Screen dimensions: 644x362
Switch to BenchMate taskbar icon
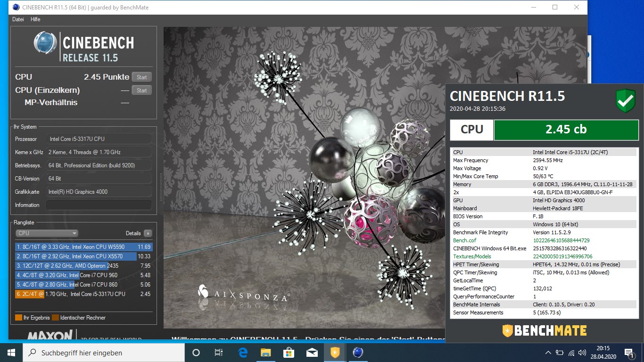coord(335,353)
